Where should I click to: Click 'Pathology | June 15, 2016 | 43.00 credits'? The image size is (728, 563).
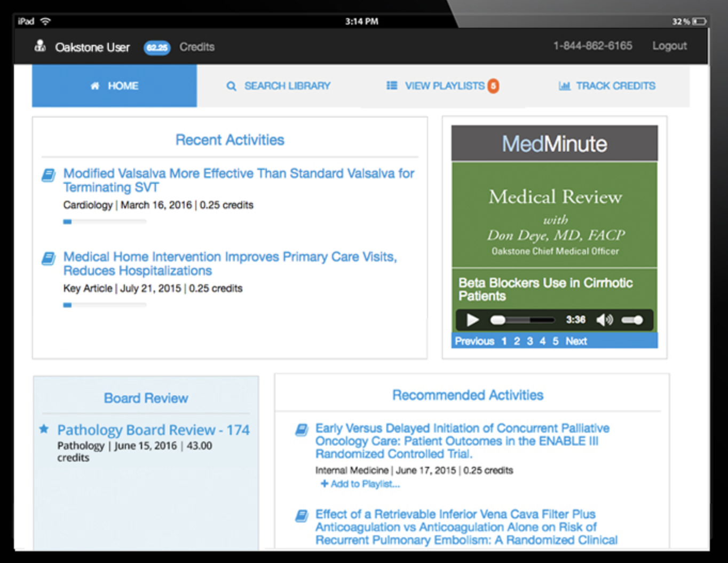coord(134,451)
